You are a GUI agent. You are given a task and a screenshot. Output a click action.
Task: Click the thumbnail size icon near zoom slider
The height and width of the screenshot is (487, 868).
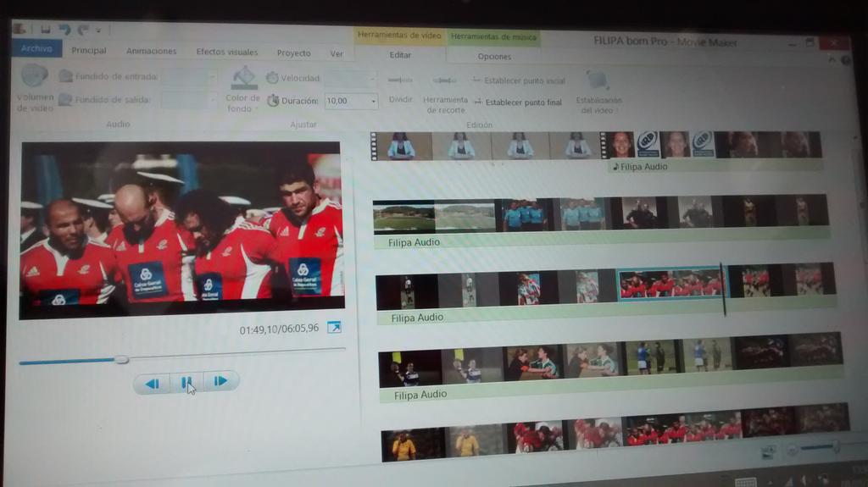[768, 452]
